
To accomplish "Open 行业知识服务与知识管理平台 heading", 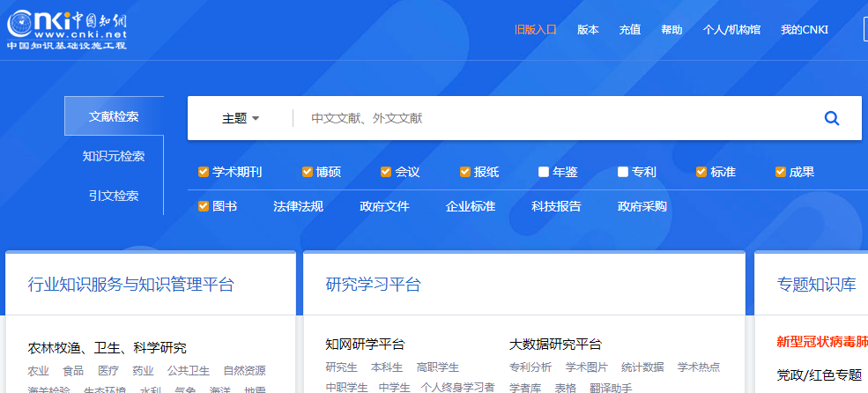I will [131, 285].
